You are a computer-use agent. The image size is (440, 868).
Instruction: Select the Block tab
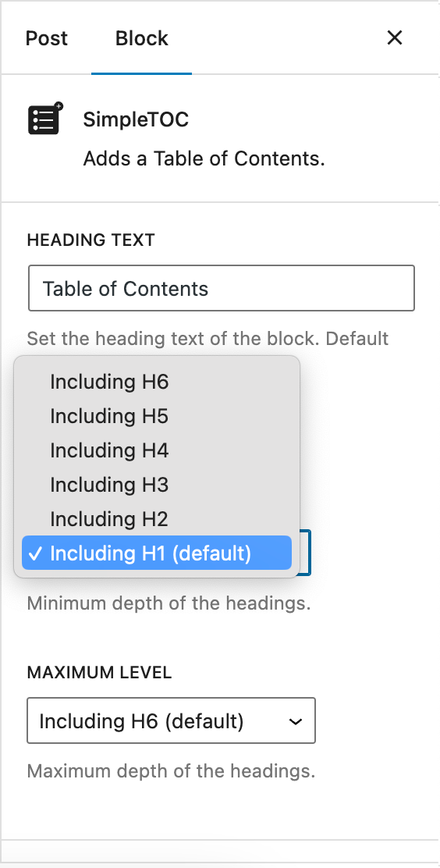142,38
